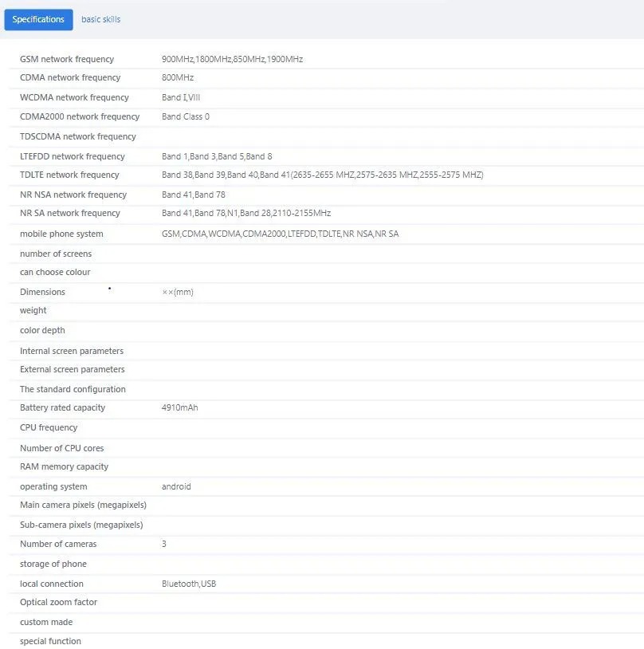644x649 pixels.
Task: Click the special function row label
Action: [x=50, y=641]
